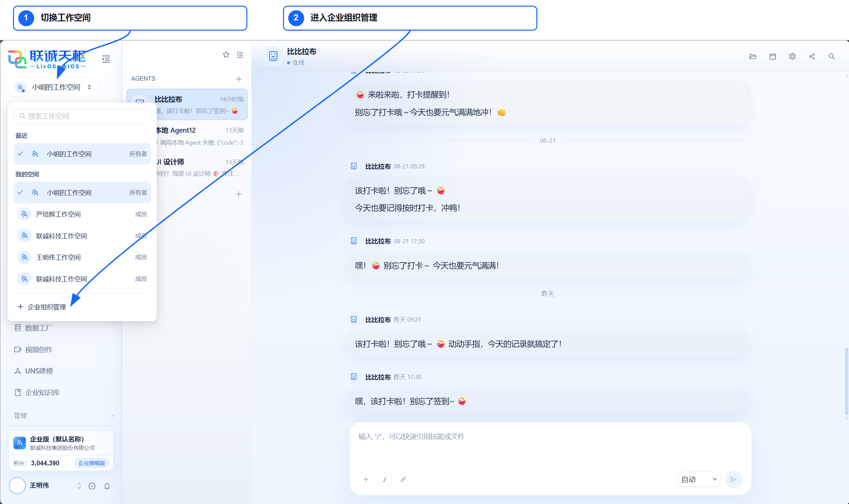
Task: Collapse the agent list panel icon
Action: click(x=240, y=55)
